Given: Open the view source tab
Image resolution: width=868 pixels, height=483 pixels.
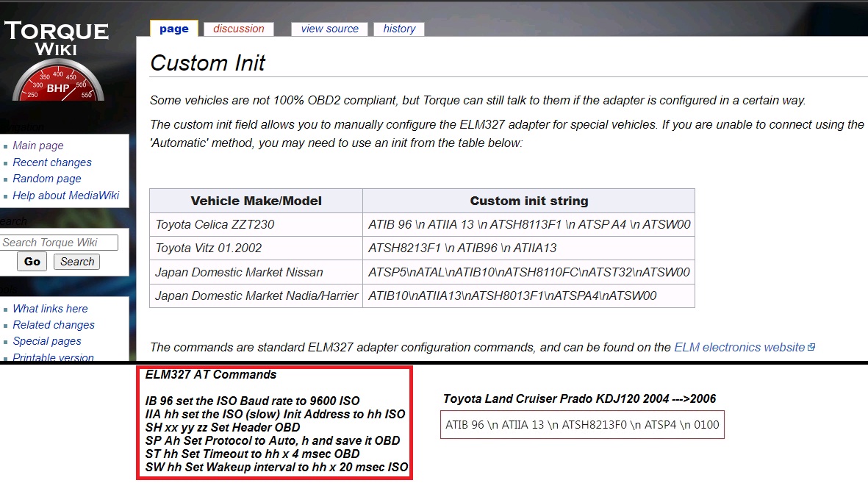Looking at the screenshot, I should click(x=329, y=29).
